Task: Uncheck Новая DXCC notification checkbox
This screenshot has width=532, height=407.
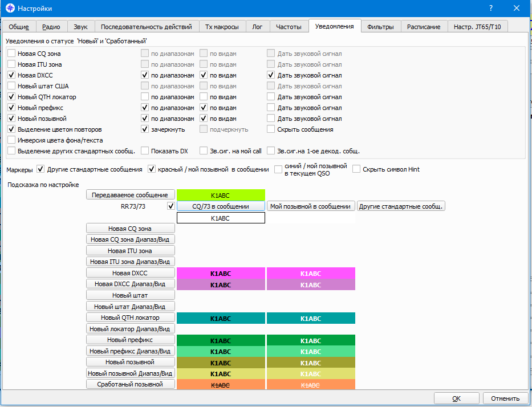Action: coord(11,75)
